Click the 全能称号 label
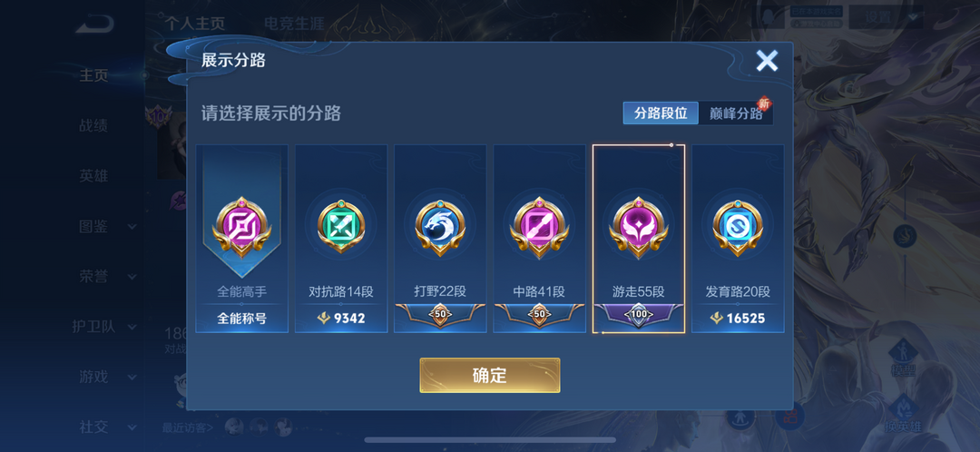 click(x=242, y=319)
